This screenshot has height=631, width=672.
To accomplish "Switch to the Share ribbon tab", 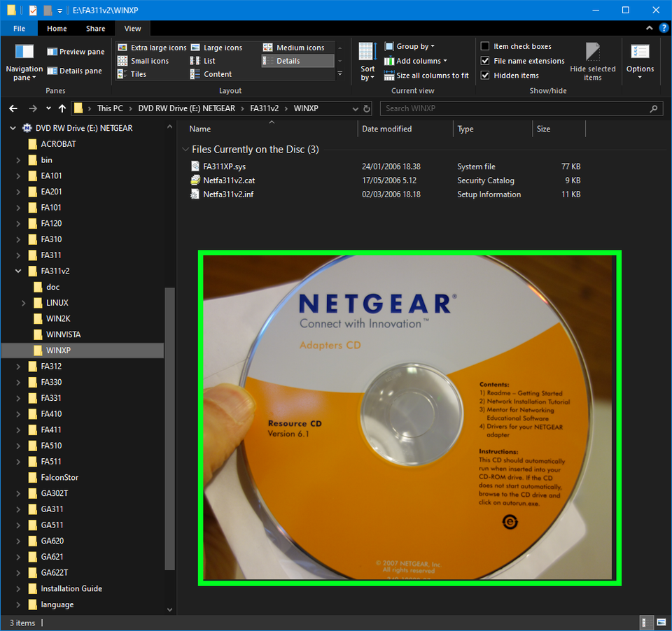I will [95, 29].
